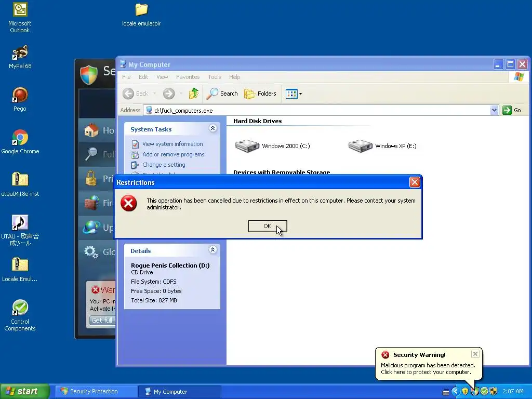The width and height of the screenshot is (532, 399).
Task: Open the Back button history dropdown arrow
Action: tap(155, 94)
